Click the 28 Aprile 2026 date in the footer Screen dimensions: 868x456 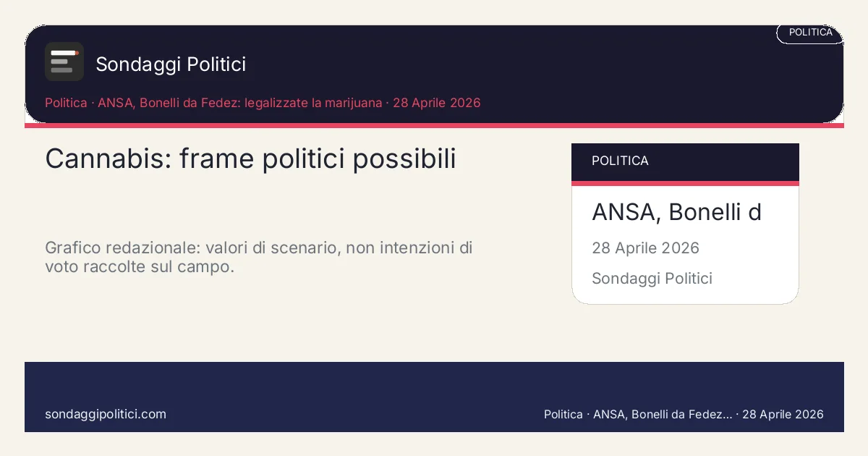pos(783,415)
